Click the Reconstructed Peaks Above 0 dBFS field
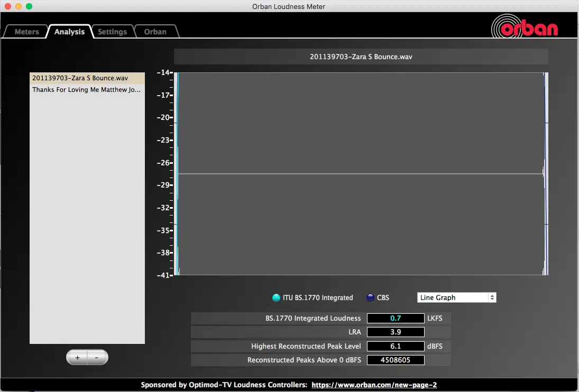 coord(396,360)
